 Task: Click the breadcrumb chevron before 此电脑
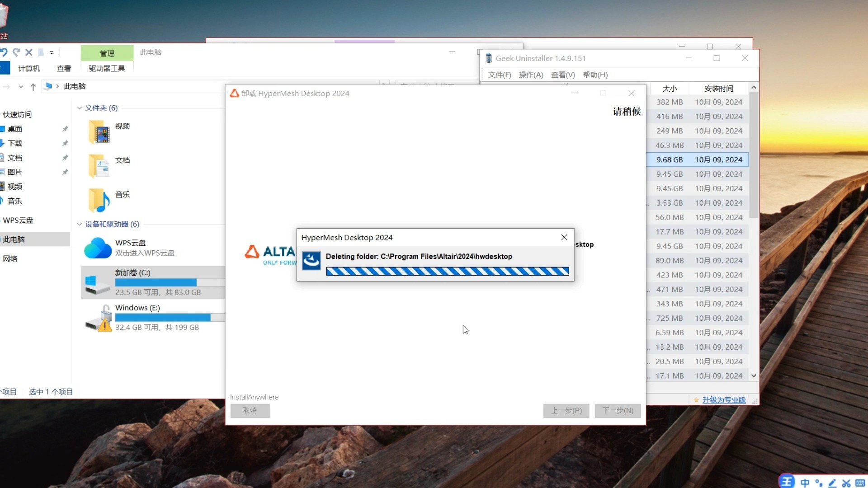pos(58,86)
